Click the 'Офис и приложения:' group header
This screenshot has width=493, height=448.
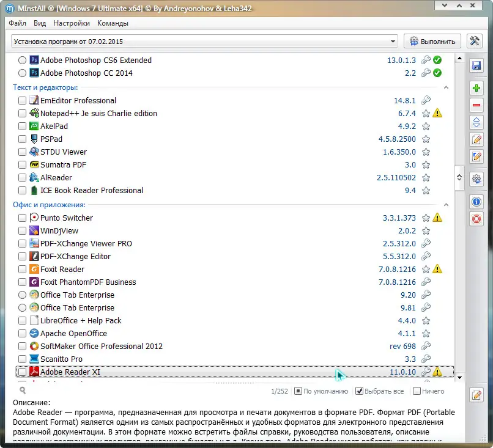coord(49,205)
